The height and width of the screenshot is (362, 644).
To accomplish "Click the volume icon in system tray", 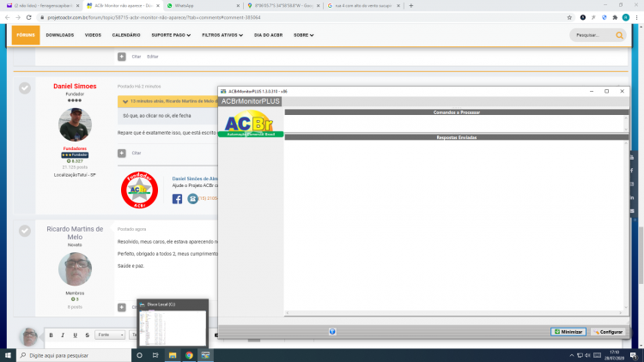I will tap(587, 355).
